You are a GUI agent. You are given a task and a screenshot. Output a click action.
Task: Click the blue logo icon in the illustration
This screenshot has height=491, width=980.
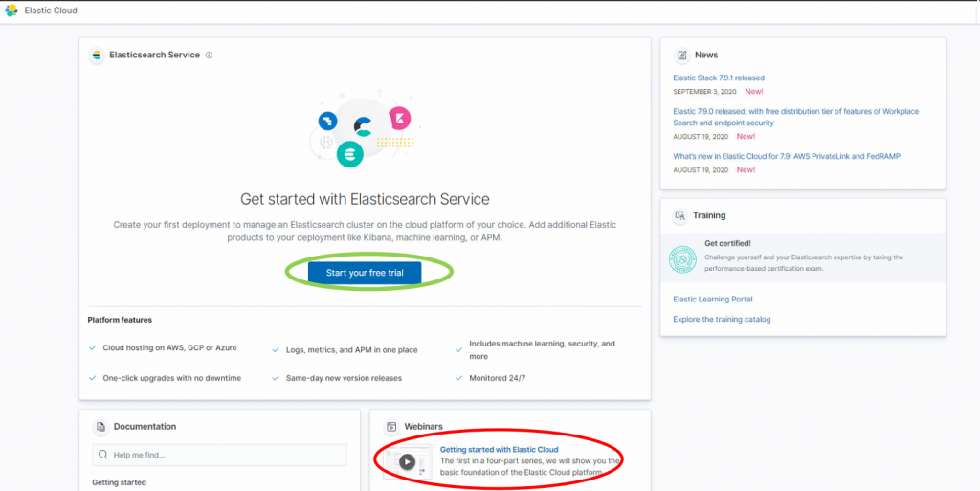point(327,122)
